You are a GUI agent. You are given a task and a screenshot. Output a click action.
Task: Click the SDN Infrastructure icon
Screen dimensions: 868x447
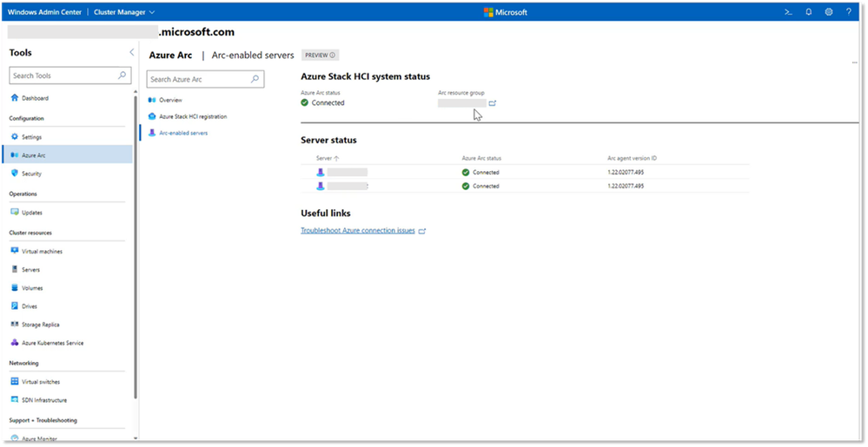pos(15,400)
